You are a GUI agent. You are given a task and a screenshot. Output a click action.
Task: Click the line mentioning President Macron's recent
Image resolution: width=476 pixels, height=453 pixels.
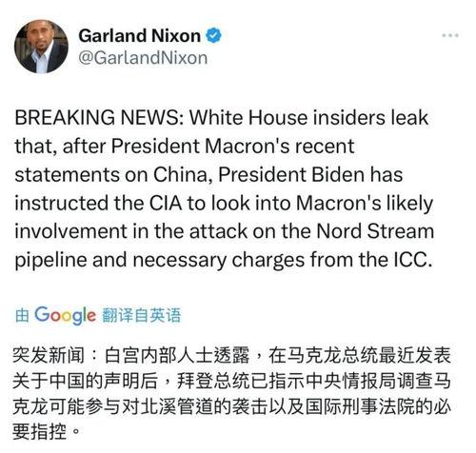(x=185, y=147)
